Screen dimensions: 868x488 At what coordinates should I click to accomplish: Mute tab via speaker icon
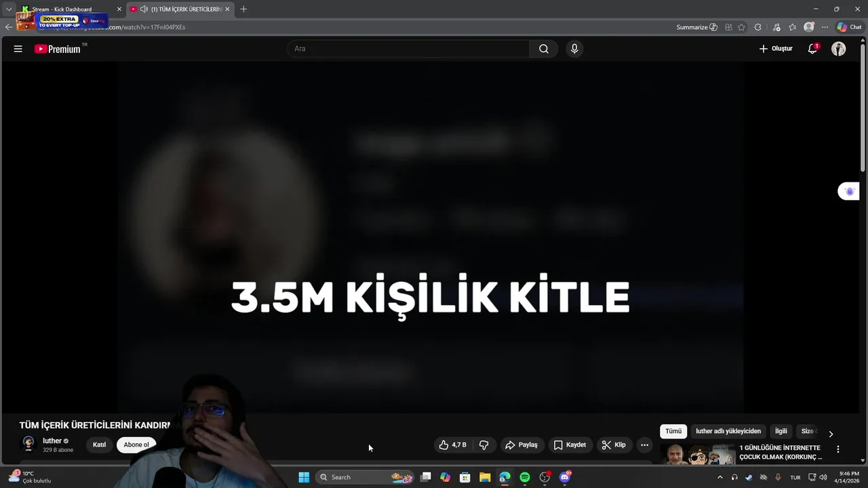pyautogui.click(x=144, y=9)
